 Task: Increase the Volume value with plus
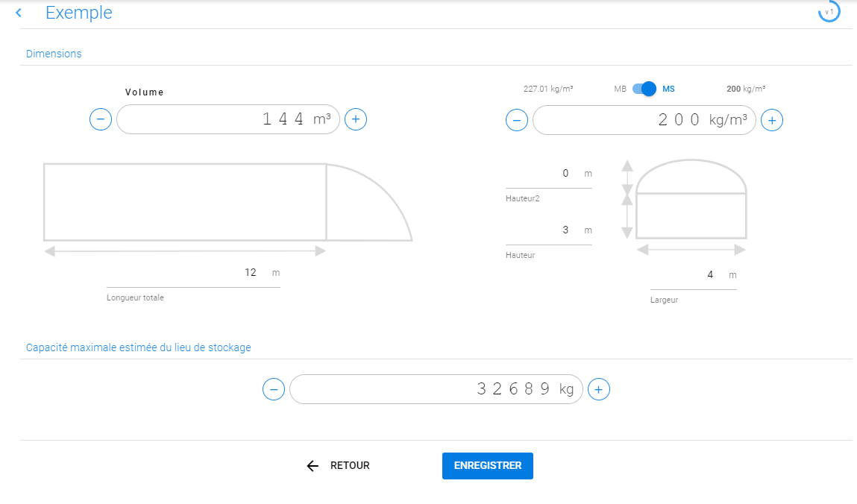356,119
